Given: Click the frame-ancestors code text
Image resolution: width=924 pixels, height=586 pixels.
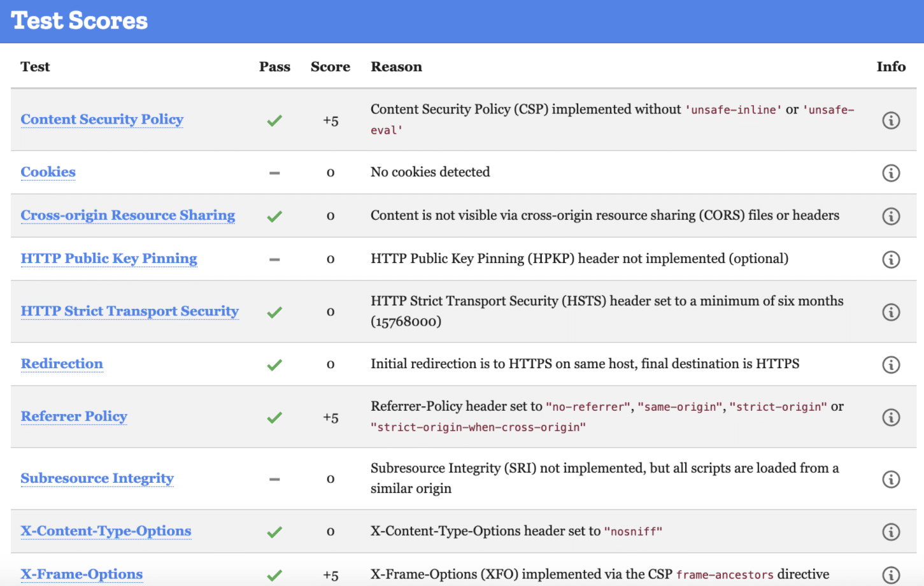Looking at the screenshot, I should tap(725, 575).
